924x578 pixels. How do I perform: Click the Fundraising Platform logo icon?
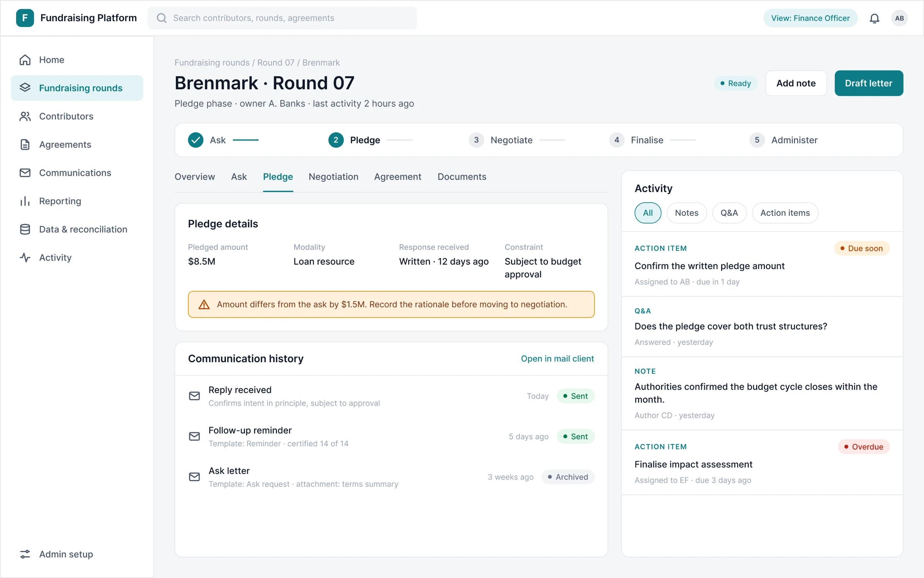(25, 18)
